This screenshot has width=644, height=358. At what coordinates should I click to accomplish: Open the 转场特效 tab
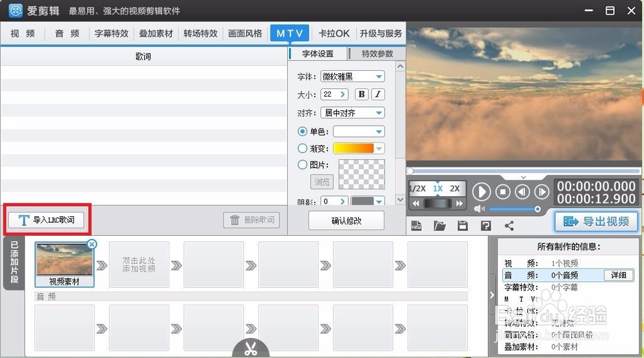[200, 33]
